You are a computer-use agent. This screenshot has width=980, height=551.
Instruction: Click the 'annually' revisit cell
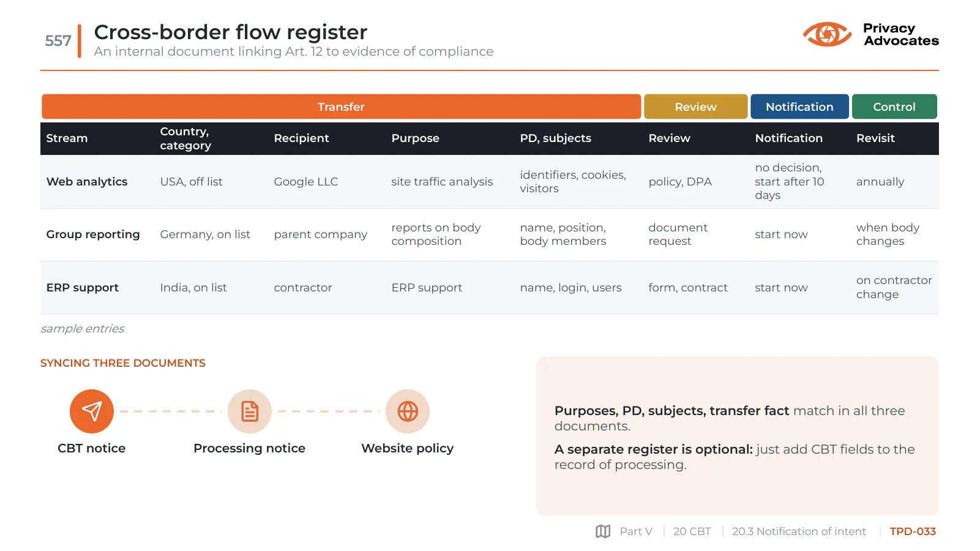pyautogui.click(x=880, y=182)
